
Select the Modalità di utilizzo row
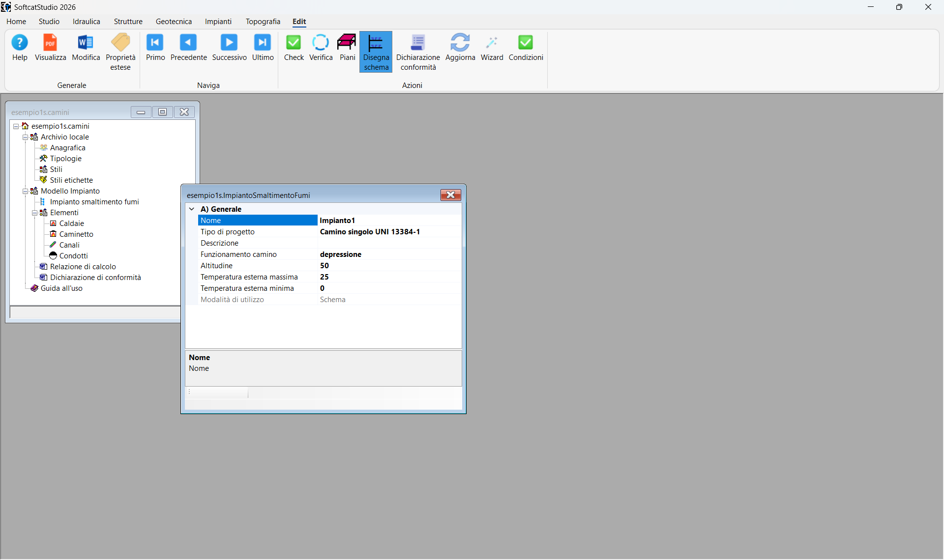tap(329, 300)
